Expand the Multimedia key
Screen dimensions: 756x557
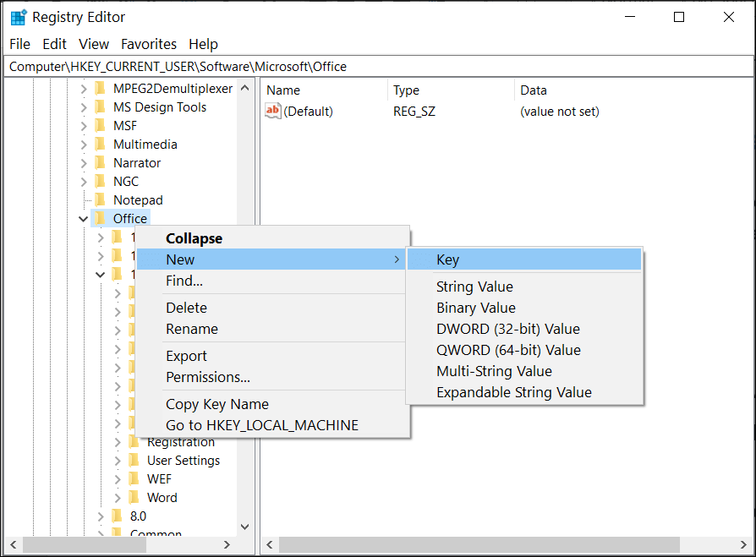84,145
